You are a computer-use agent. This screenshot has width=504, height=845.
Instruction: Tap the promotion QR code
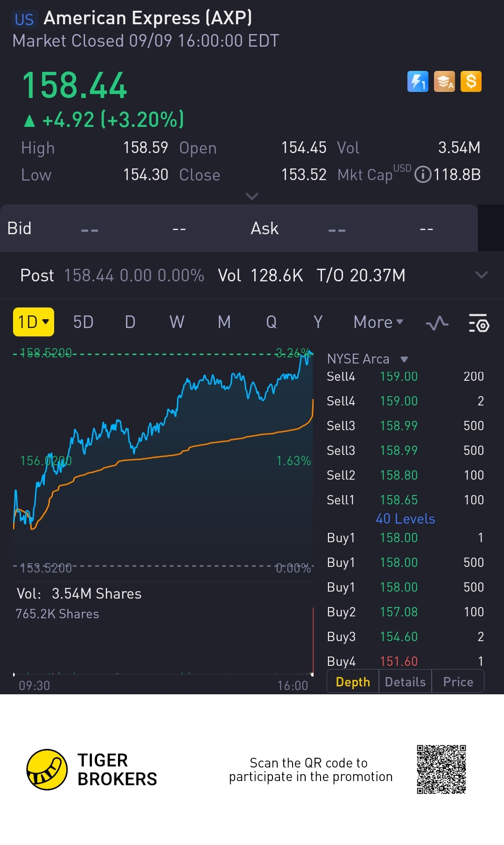(x=441, y=769)
